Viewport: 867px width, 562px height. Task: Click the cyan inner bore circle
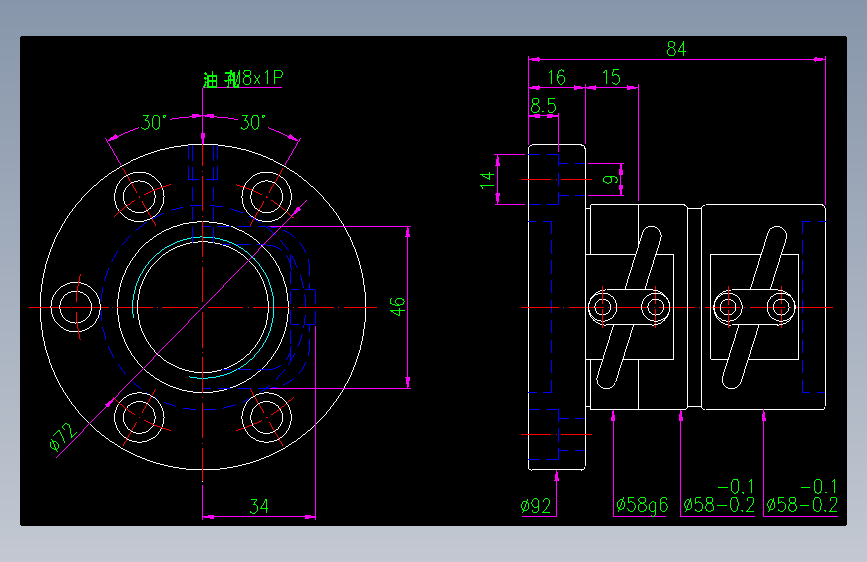point(203,308)
